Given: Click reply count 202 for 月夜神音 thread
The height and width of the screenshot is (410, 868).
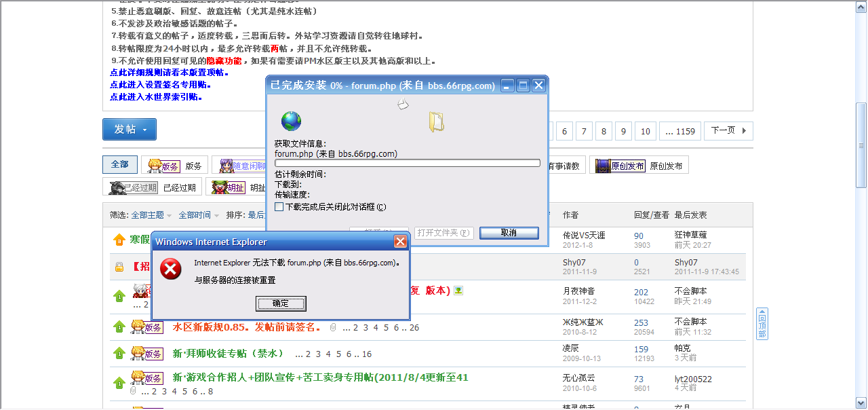Looking at the screenshot, I should point(642,293).
